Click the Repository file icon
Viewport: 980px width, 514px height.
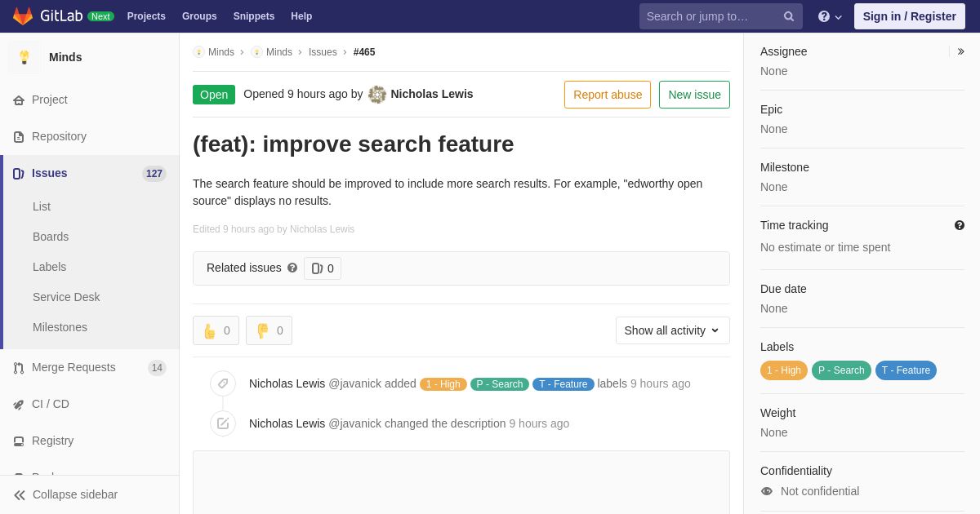click(x=19, y=137)
